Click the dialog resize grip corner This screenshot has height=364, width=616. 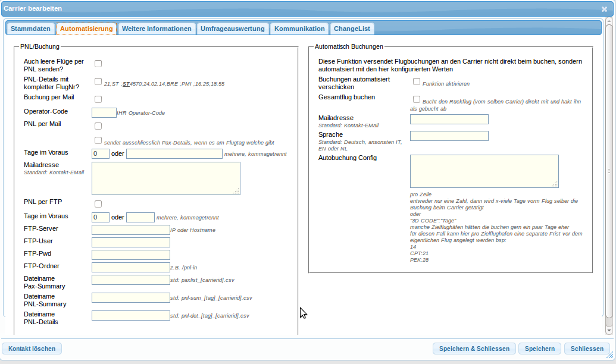(x=610, y=357)
